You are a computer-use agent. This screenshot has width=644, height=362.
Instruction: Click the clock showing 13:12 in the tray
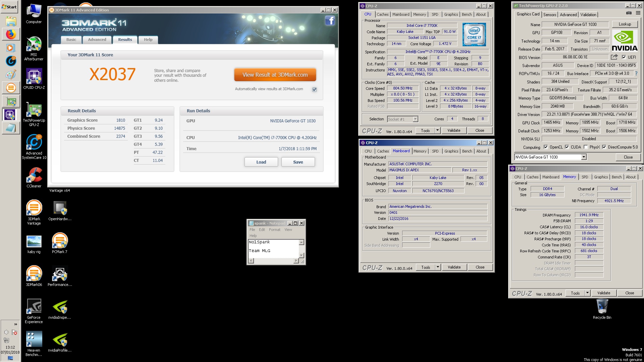10,347
